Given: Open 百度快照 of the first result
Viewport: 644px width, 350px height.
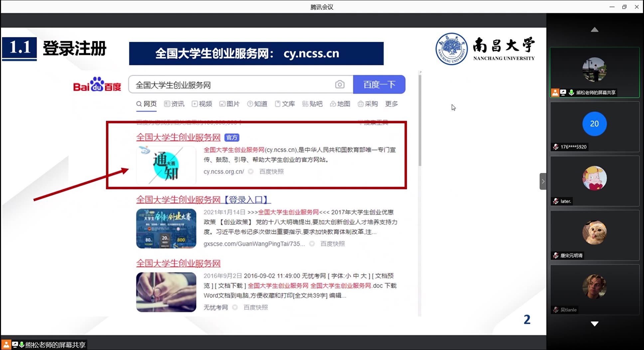Looking at the screenshot, I should point(271,172).
